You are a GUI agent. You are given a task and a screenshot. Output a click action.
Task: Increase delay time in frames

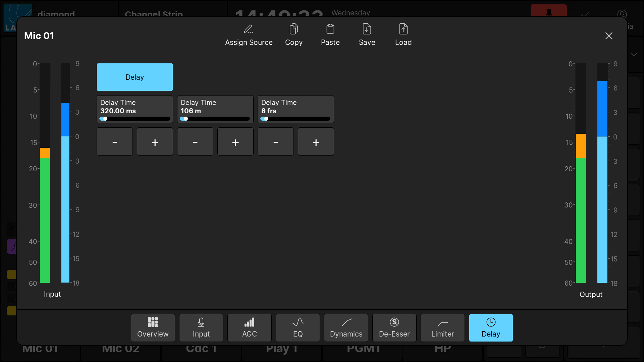[316, 141]
